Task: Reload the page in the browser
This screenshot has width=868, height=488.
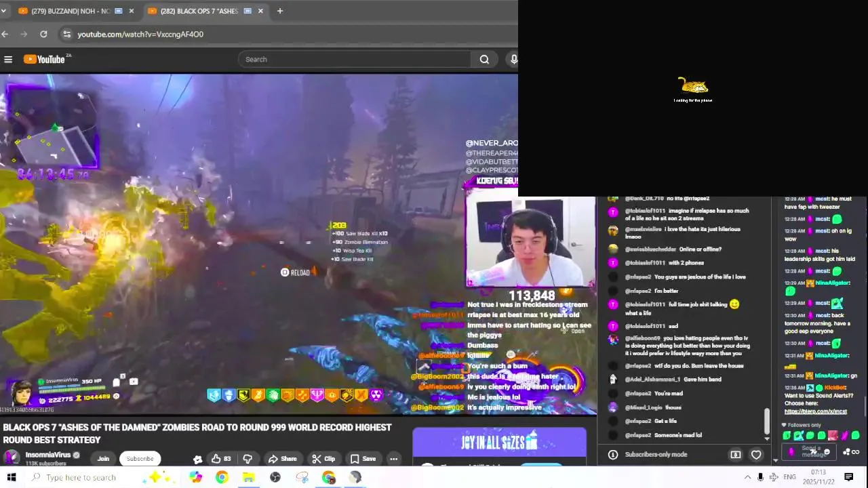Action: point(43,34)
